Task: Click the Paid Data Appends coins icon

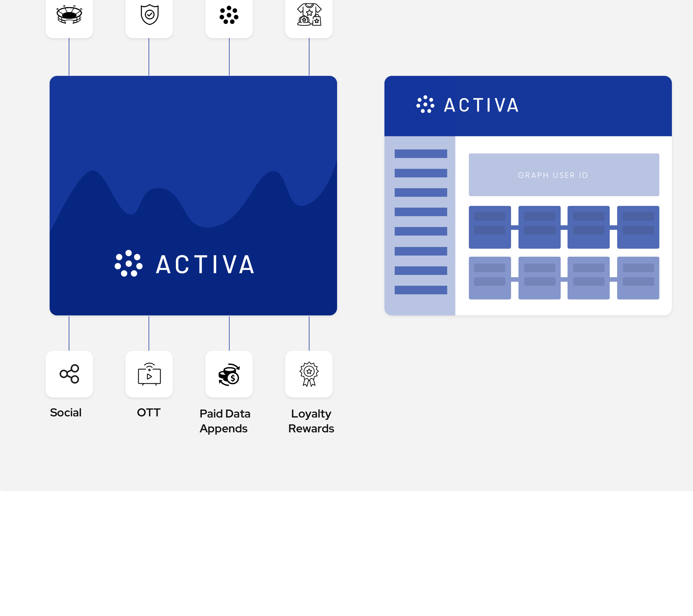Action: coord(229,375)
